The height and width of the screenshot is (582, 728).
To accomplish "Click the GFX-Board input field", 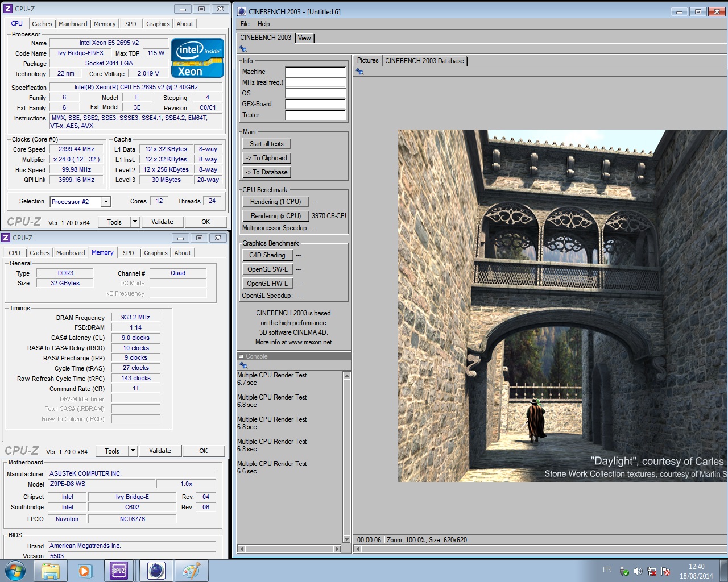I will pos(315,104).
